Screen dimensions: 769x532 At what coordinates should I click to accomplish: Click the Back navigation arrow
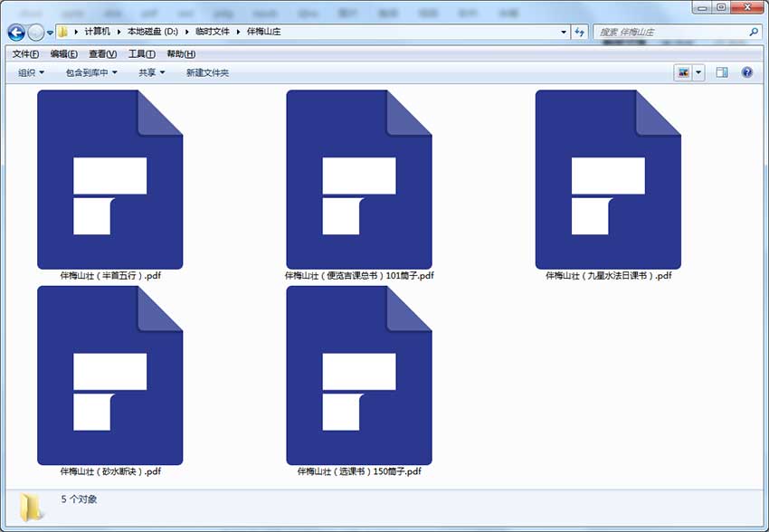pos(16,33)
